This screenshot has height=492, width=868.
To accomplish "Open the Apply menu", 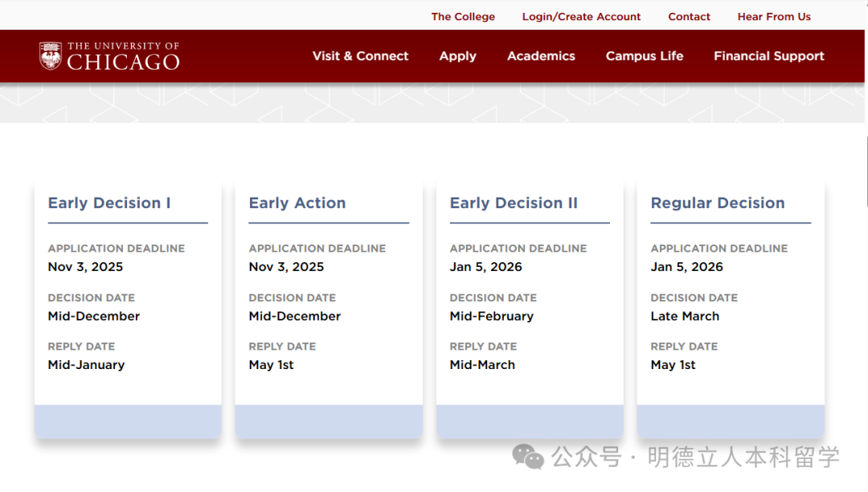I will coord(458,56).
